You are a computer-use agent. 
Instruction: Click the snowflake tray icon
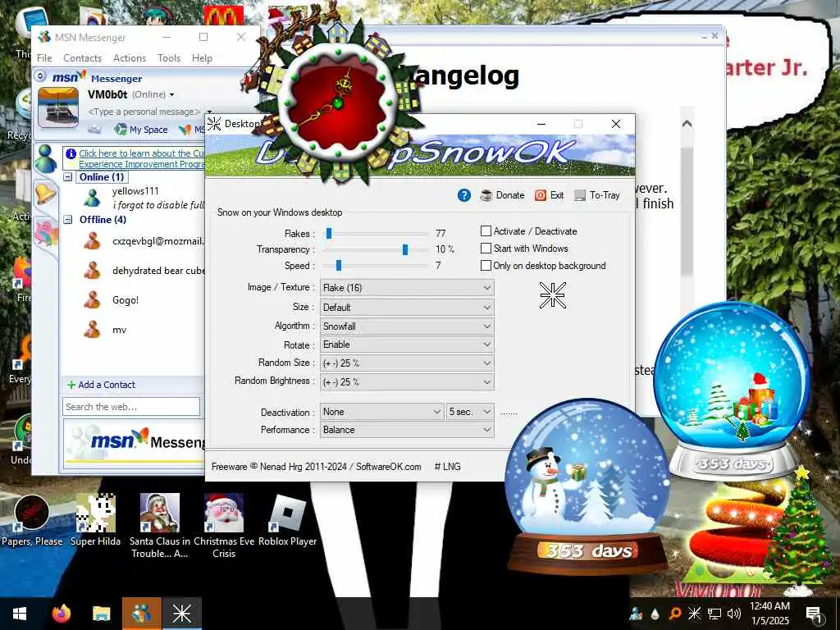[x=694, y=614]
